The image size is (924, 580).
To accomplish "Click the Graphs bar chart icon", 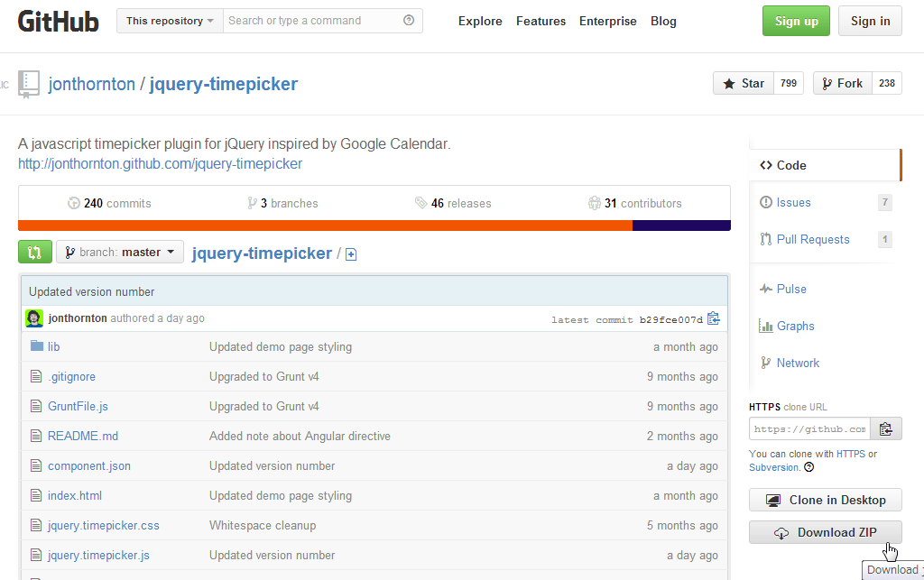I will [x=765, y=326].
